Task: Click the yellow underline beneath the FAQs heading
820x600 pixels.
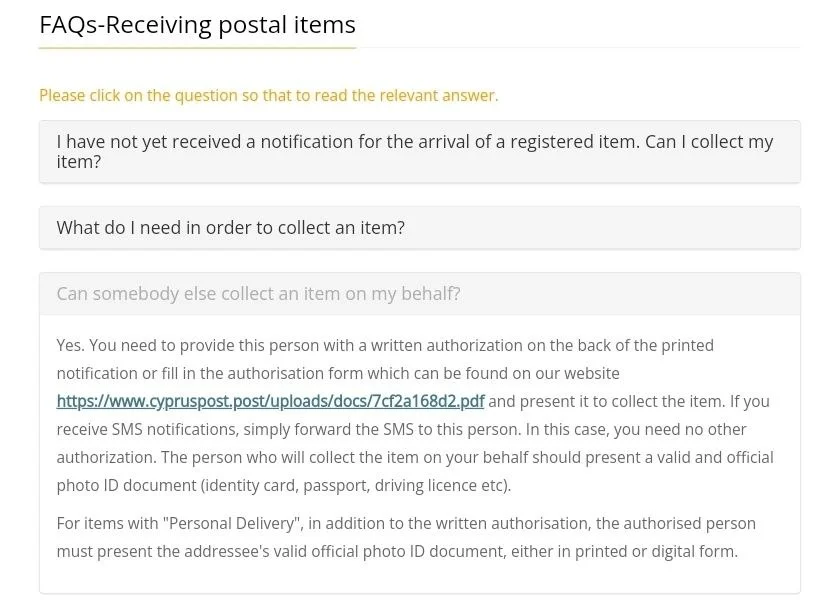Action: [x=197, y=47]
